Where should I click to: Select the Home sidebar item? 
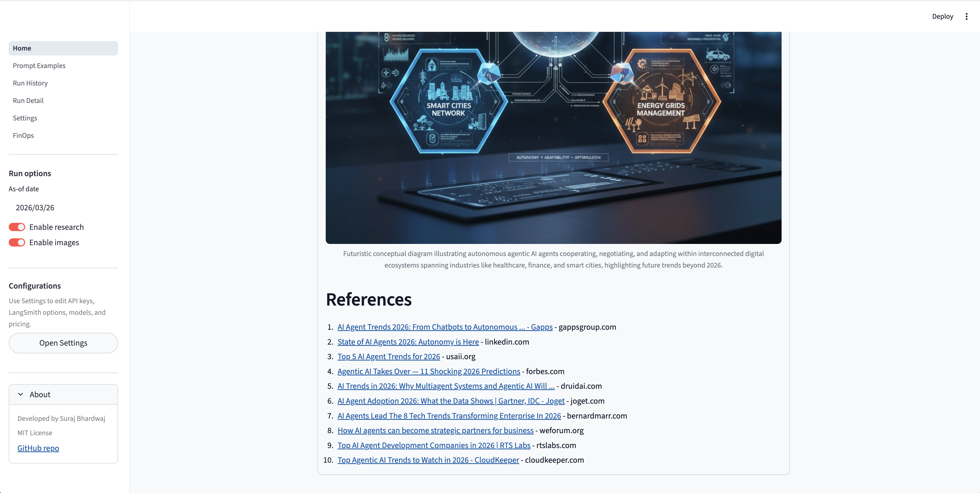click(22, 48)
